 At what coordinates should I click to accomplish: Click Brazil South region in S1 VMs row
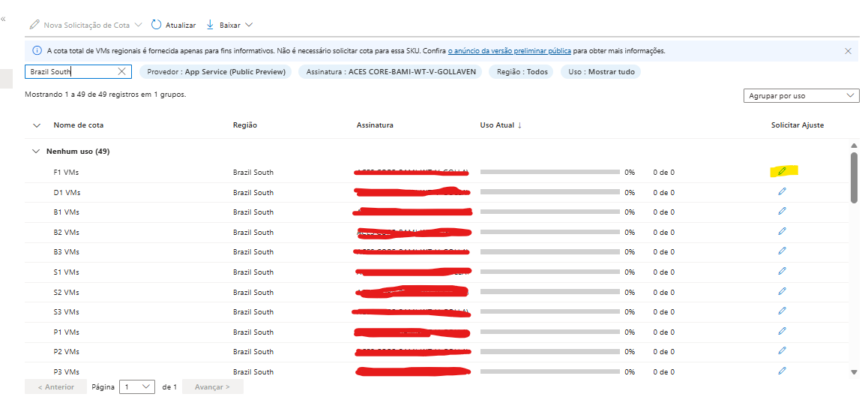(x=253, y=272)
